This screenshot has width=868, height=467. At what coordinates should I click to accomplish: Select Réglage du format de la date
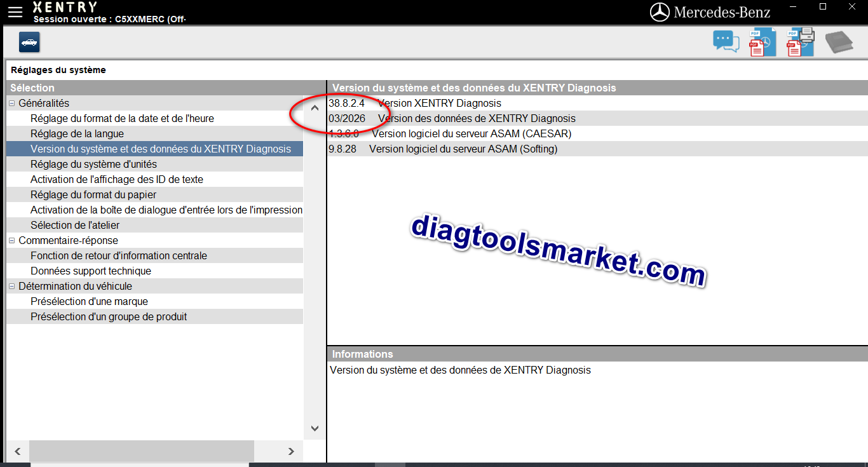[x=122, y=118]
